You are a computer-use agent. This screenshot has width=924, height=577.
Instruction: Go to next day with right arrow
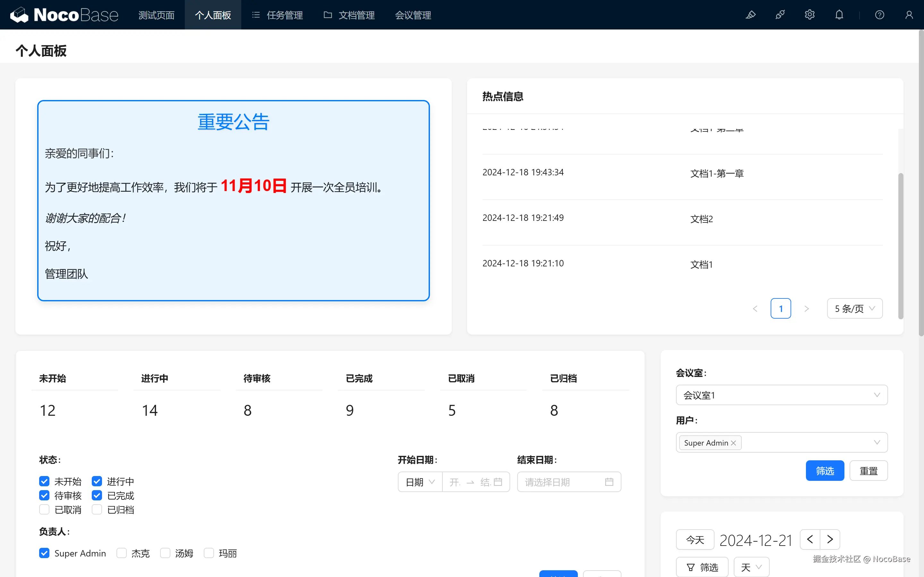[830, 539]
